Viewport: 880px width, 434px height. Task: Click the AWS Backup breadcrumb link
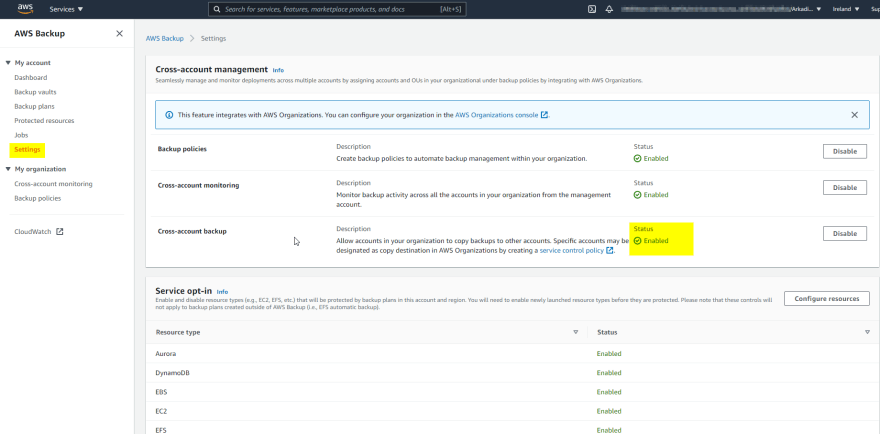tap(164, 38)
